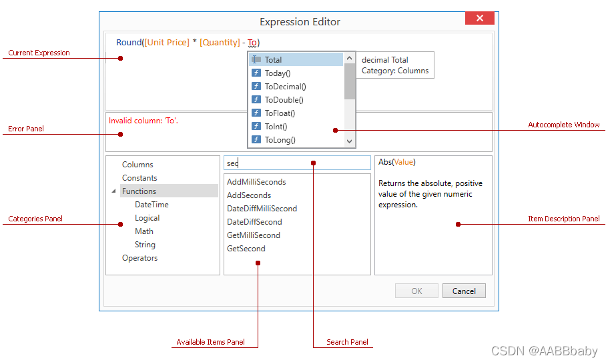The image size is (608, 364).
Task: Click the 'decimal Total' tooltip text
Action: 384,60
